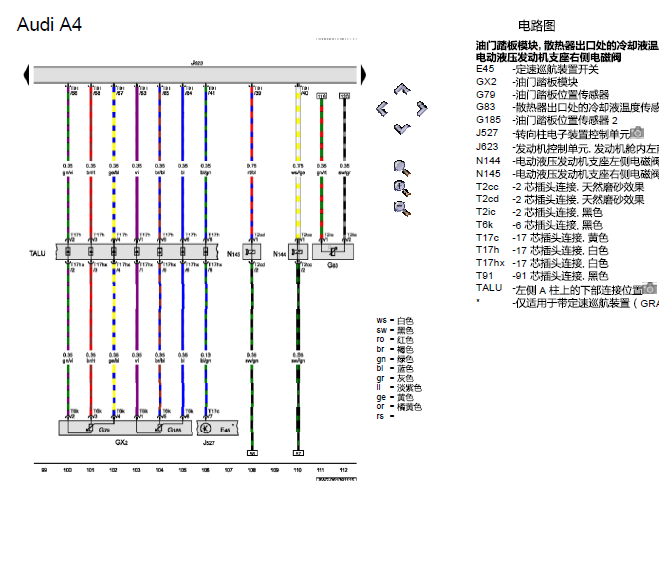
Task: Open the camera photo icon beside J527
Action: [637, 132]
